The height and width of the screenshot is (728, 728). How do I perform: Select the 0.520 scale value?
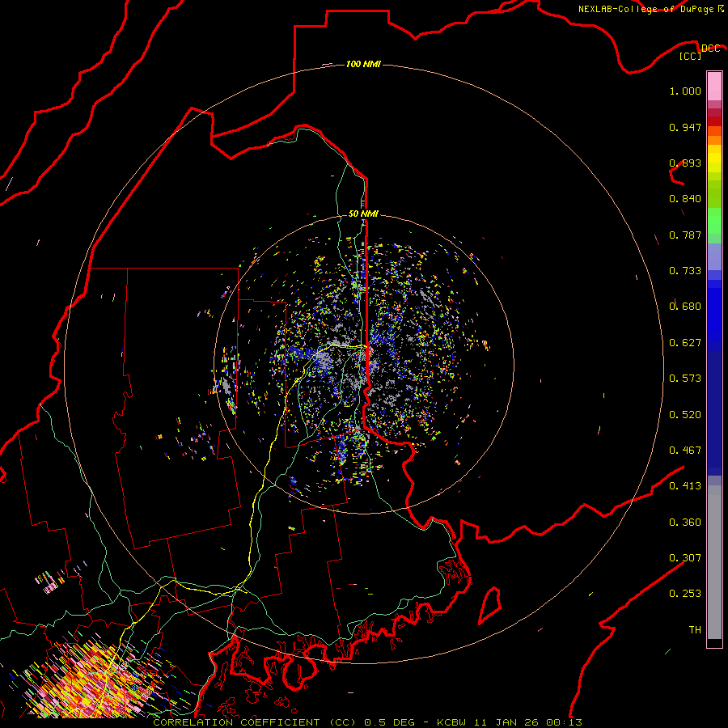[x=685, y=415]
